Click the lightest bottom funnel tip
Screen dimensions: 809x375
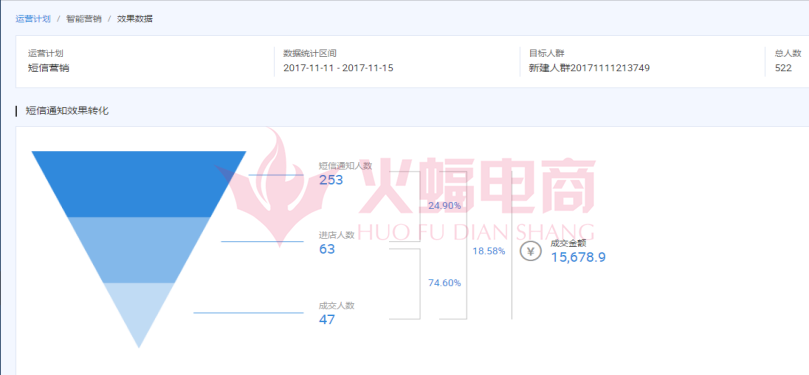[x=139, y=312]
